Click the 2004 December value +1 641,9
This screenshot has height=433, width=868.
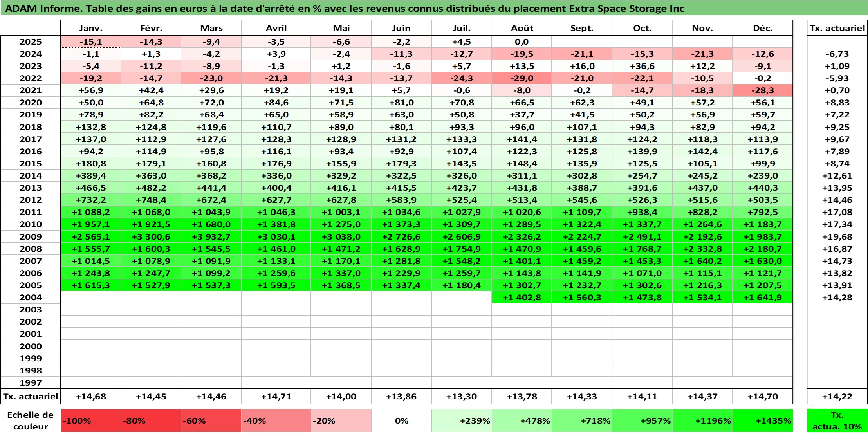[x=763, y=297]
